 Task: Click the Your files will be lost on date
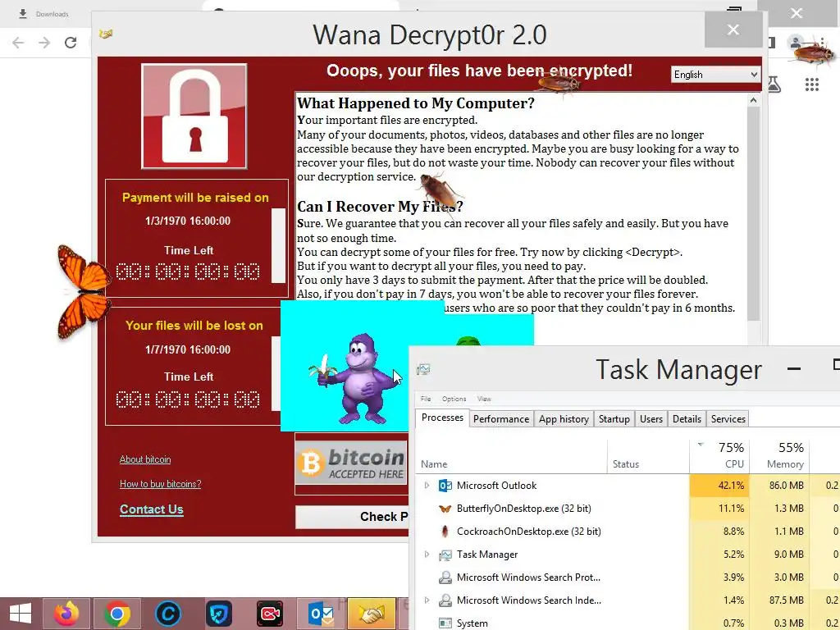188,349
